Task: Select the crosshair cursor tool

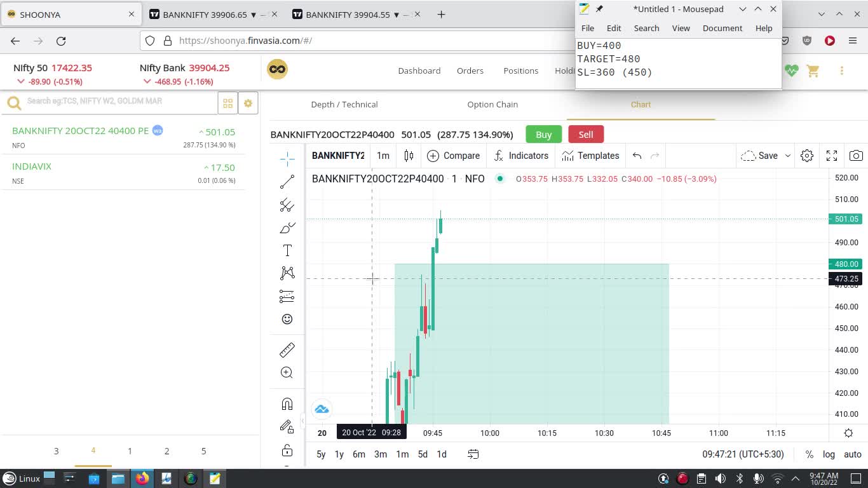Action: click(287, 158)
